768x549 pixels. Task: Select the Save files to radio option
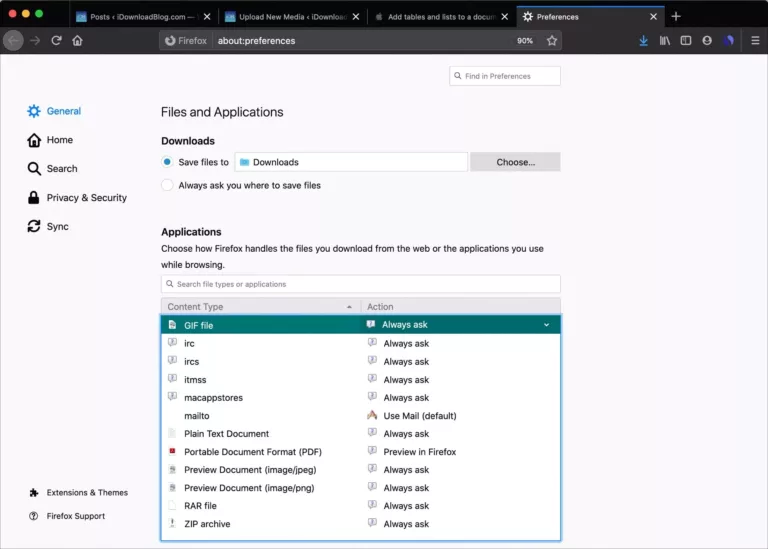[x=167, y=162]
